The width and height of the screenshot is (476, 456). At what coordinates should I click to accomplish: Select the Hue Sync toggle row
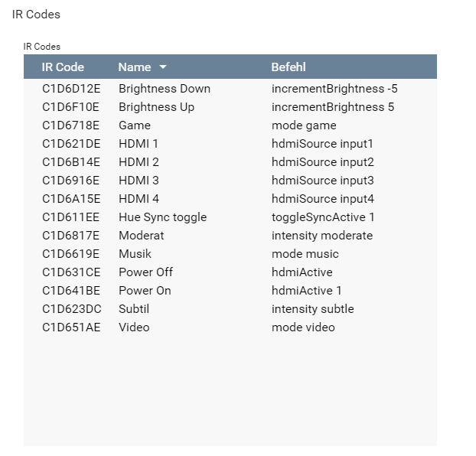pos(162,217)
